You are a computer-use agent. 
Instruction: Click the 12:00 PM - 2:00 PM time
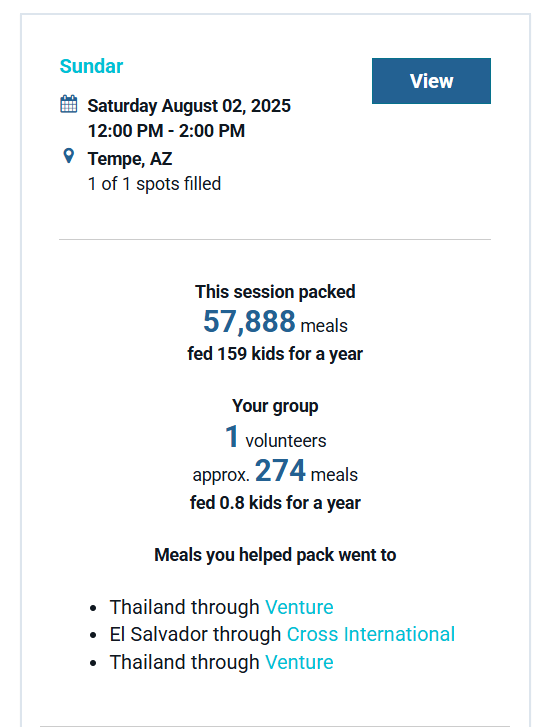[166, 131]
